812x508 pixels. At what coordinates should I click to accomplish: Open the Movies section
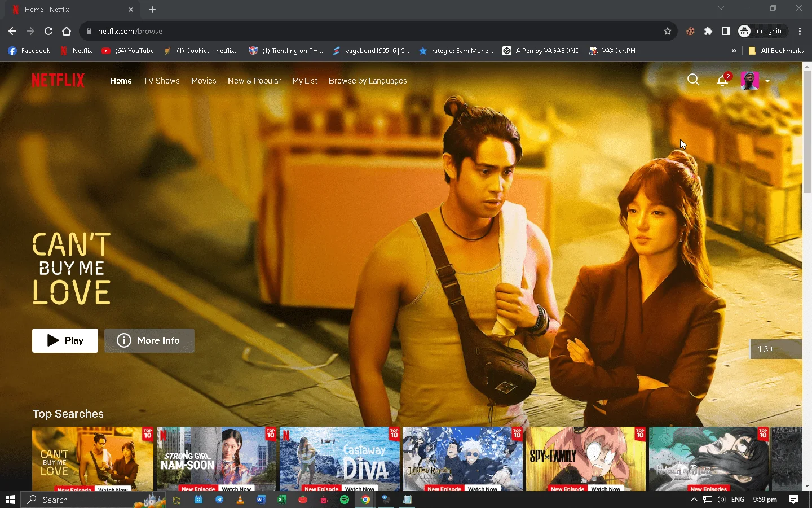(x=204, y=81)
